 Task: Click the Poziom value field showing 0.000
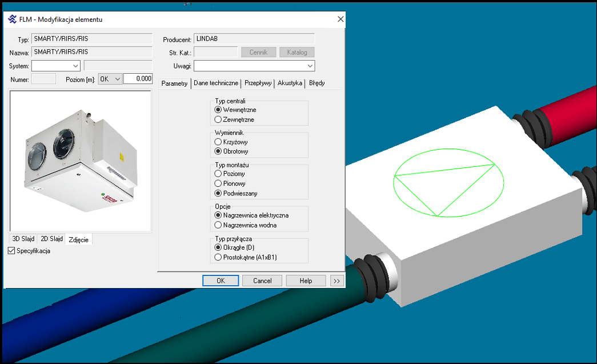[138, 79]
